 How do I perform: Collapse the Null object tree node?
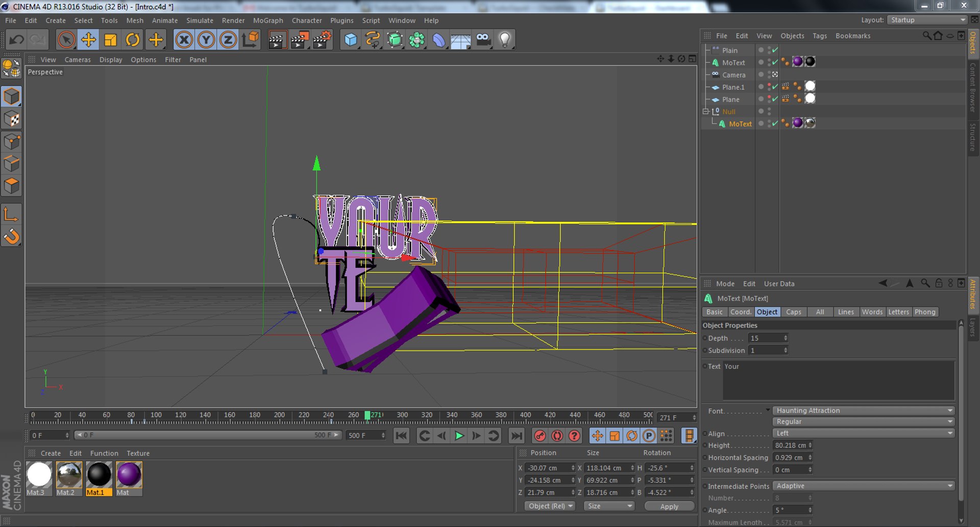tap(706, 111)
